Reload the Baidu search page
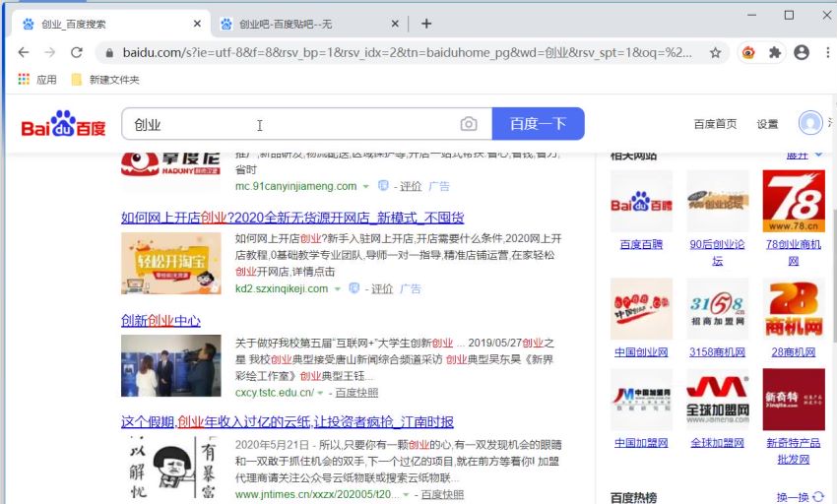 77,52
